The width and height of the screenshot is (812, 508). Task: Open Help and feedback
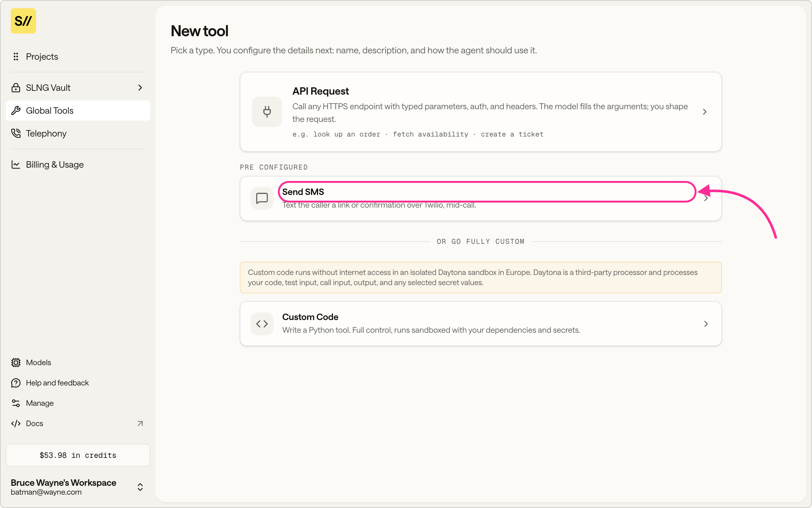click(x=78, y=383)
